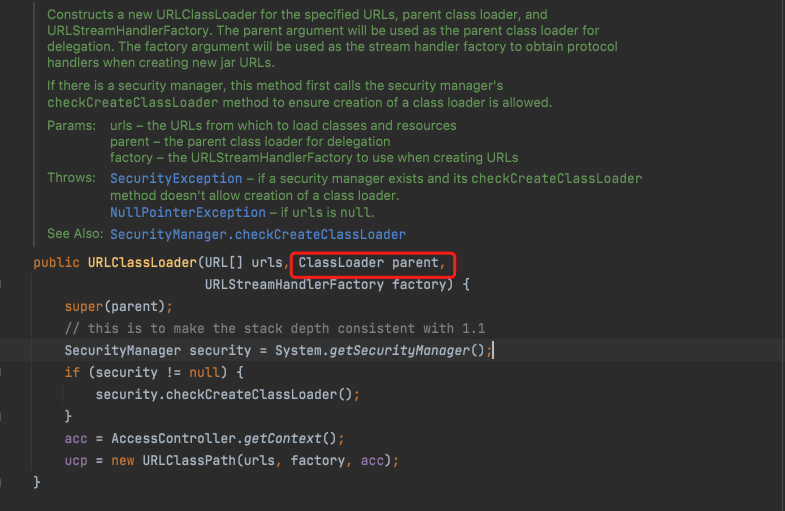
Task: Click the 'Throws:' label in the documentation
Action: [x=71, y=178]
